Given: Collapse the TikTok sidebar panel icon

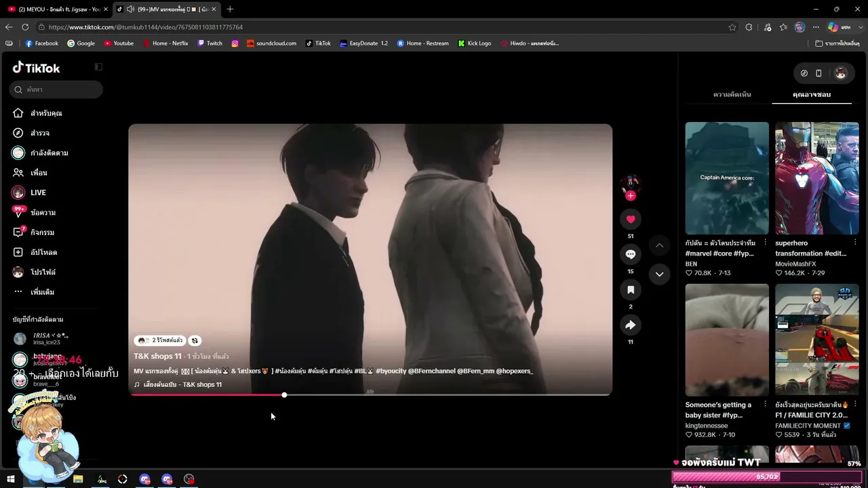Looking at the screenshot, I should click(98, 67).
